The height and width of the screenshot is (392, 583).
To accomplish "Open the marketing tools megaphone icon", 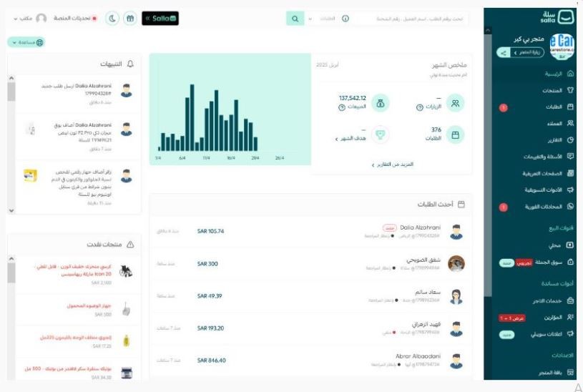I will pyautogui.click(x=570, y=190).
